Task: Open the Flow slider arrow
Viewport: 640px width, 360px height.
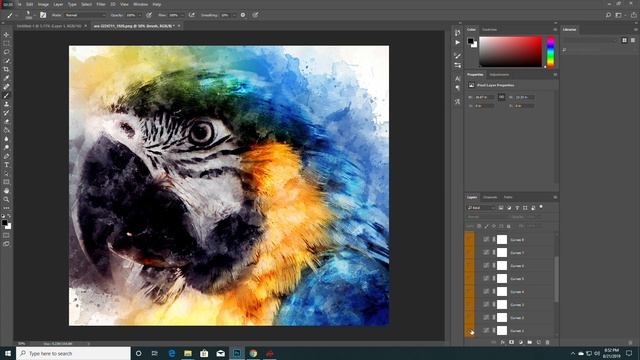Action: tap(182, 15)
